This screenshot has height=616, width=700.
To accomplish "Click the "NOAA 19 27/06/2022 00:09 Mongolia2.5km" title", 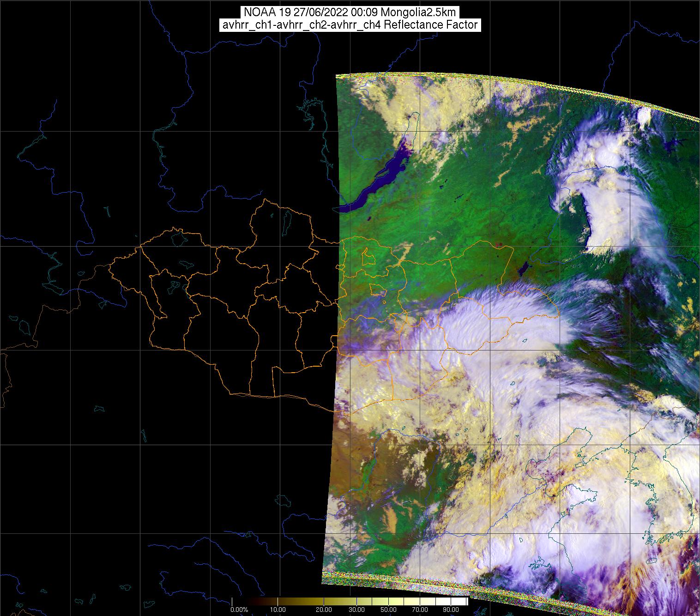I will coord(350,12).
